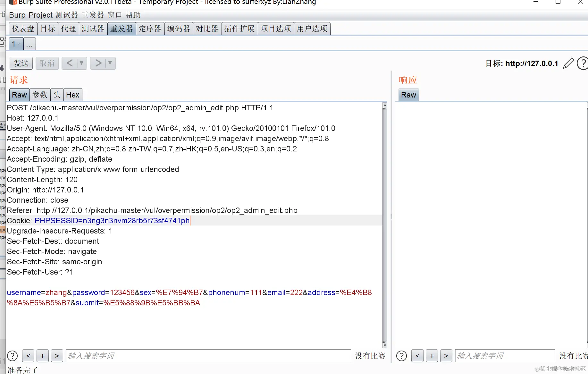Open the Project menu
Image resolution: width=588 pixels, height=374 pixels.
point(40,15)
